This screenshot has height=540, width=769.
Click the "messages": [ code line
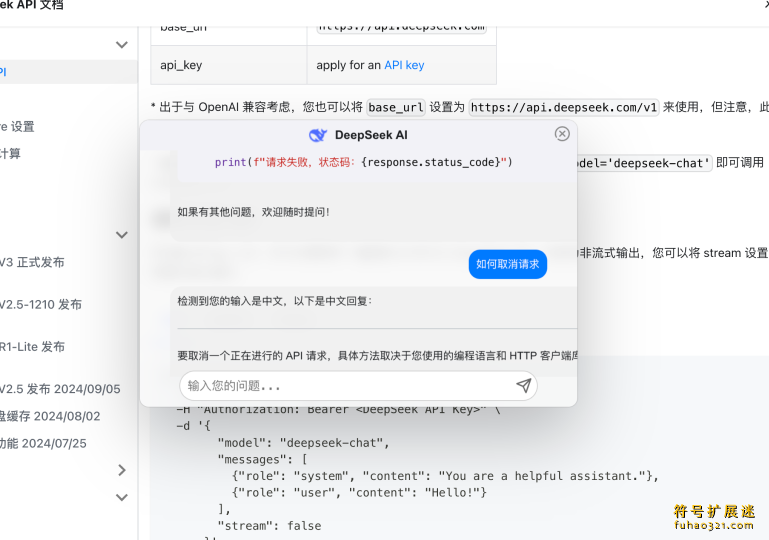tap(263, 460)
